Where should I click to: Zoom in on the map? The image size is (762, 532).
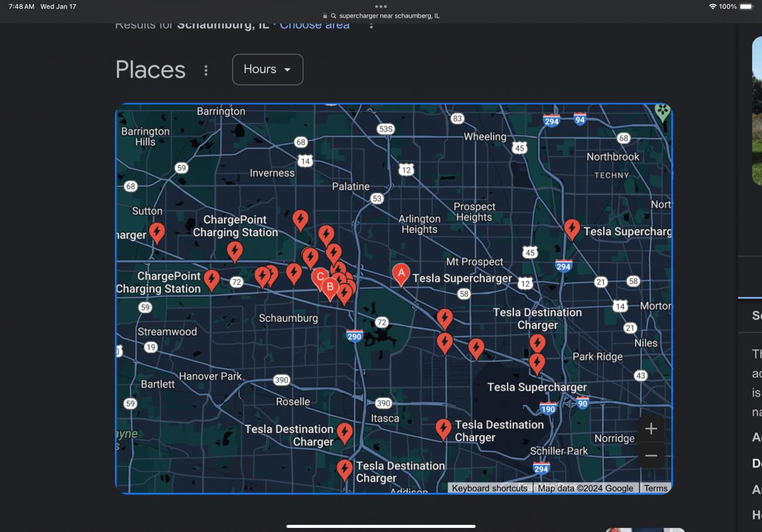[x=651, y=429]
